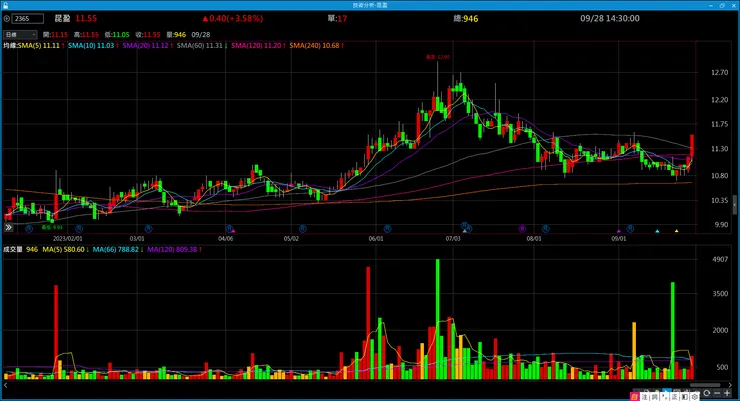The image size is (740, 401).
Task: Click the stock code field showing 2365
Action: coord(28,19)
